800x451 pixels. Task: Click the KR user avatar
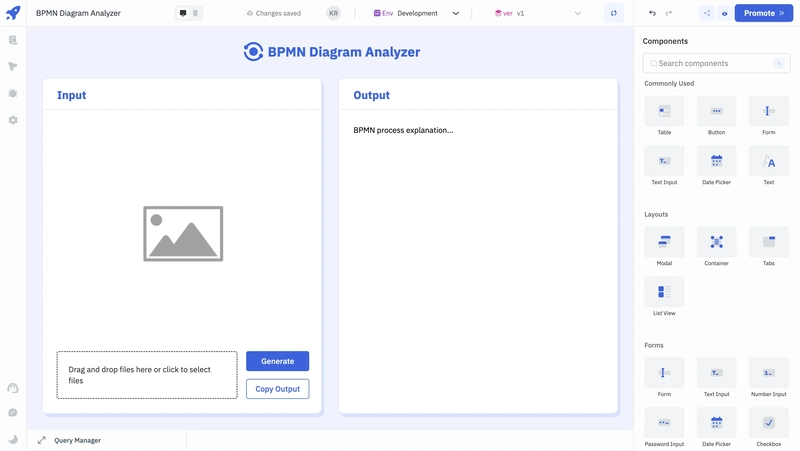pos(334,13)
